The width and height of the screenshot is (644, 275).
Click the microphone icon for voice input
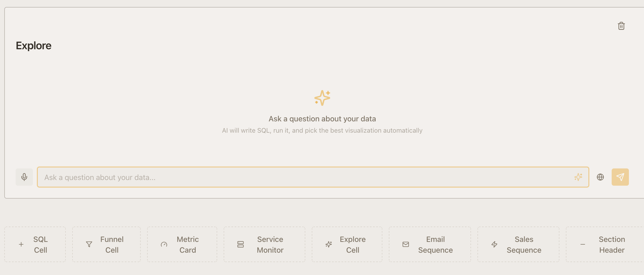(x=24, y=177)
